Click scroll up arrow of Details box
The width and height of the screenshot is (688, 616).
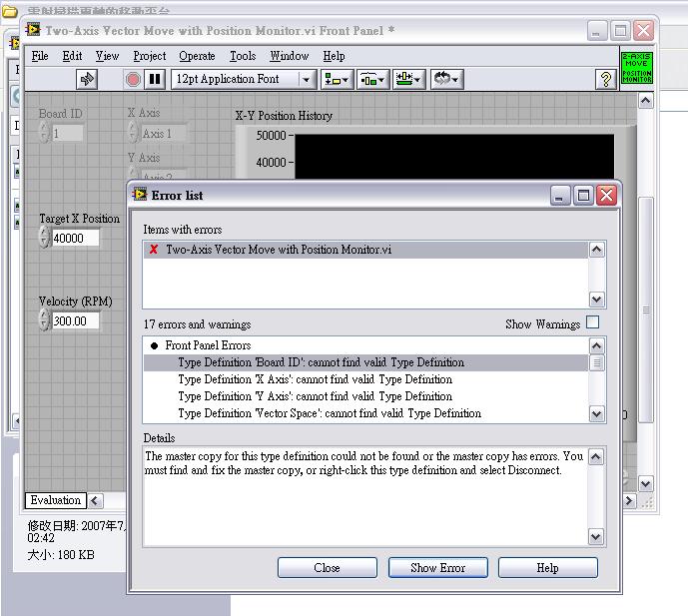pyautogui.click(x=596, y=456)
